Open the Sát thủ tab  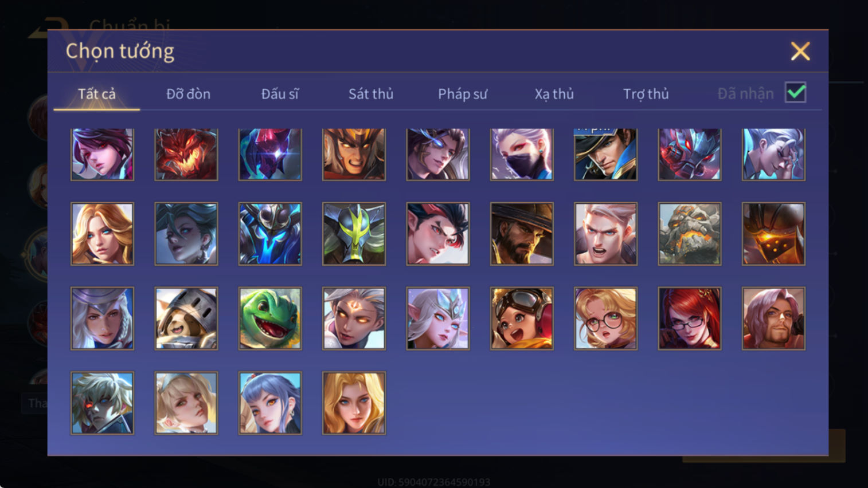click(371, 94)
